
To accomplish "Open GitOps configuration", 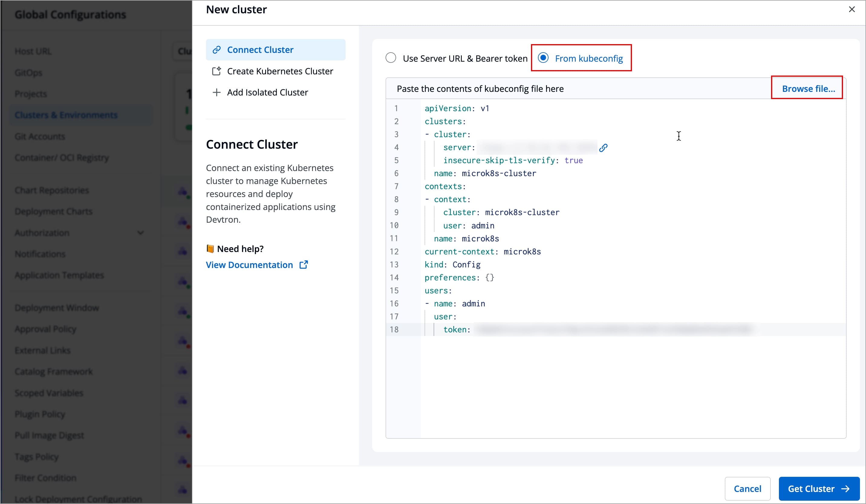I will click(x=28, y=73).
